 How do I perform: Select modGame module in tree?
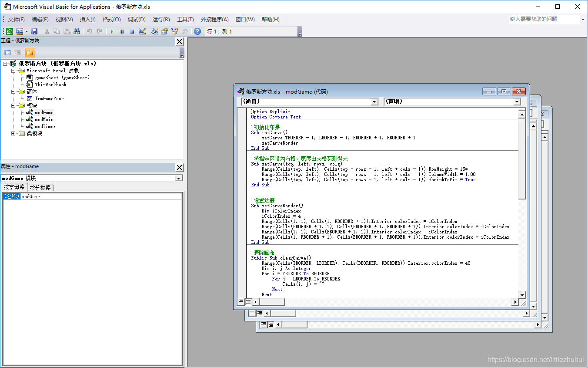coord(44,112)
